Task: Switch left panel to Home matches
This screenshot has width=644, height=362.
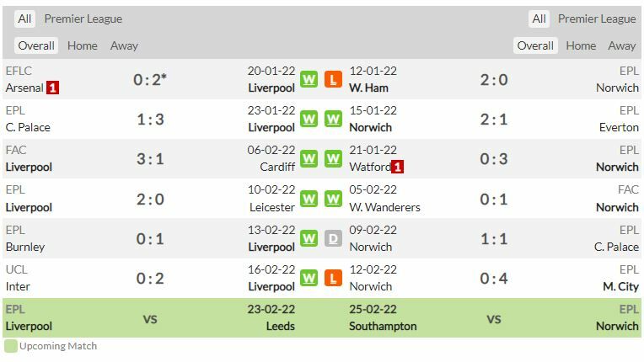Action: coord(82,45)
